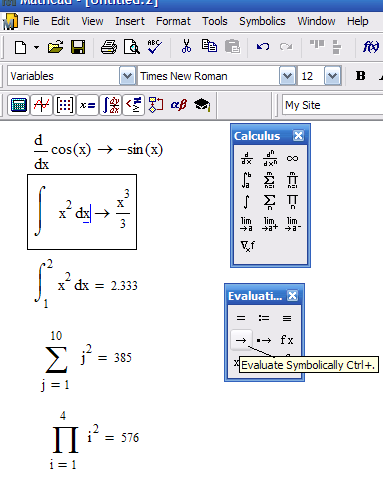Insert global definition triple-bar operator

(x=287, y=318)
